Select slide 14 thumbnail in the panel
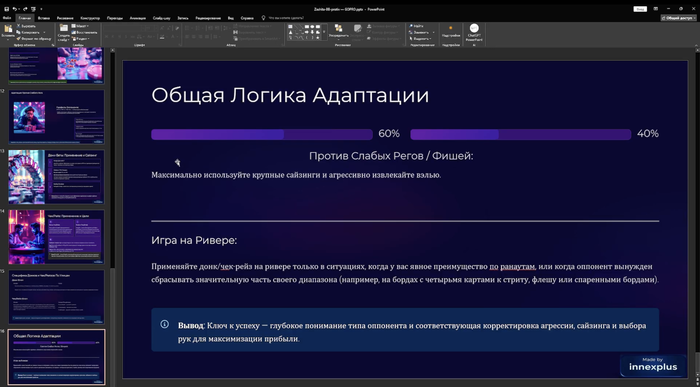The image size is (700, 387). (56, 237)
